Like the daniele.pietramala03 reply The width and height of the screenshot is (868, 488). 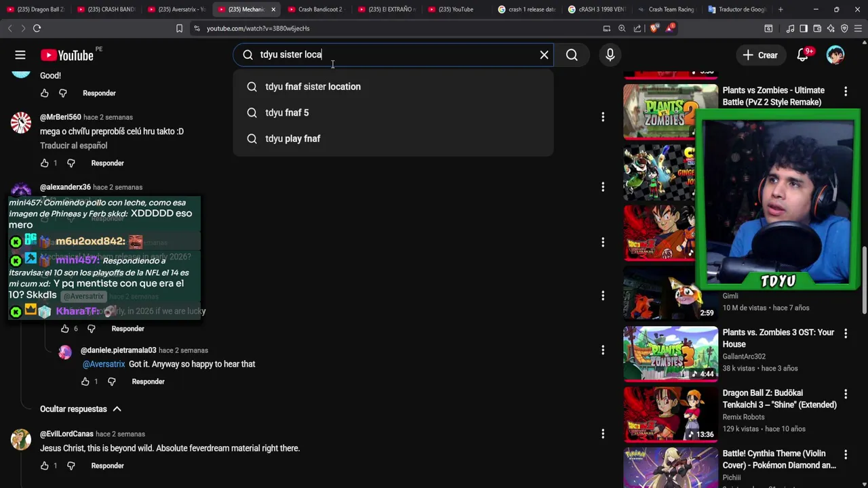[85, 382]
